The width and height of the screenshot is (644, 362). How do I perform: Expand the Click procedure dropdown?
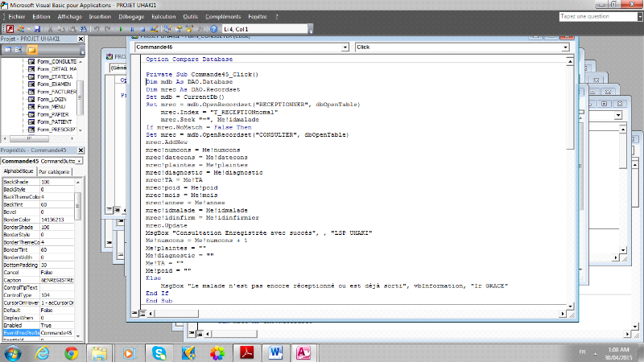coord(565,47)
